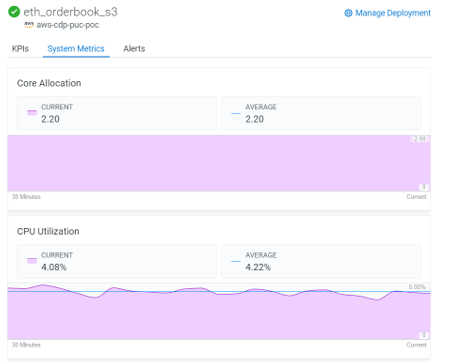
Task: Click the Core Allocation heading
Action: (x=49, y=83)
